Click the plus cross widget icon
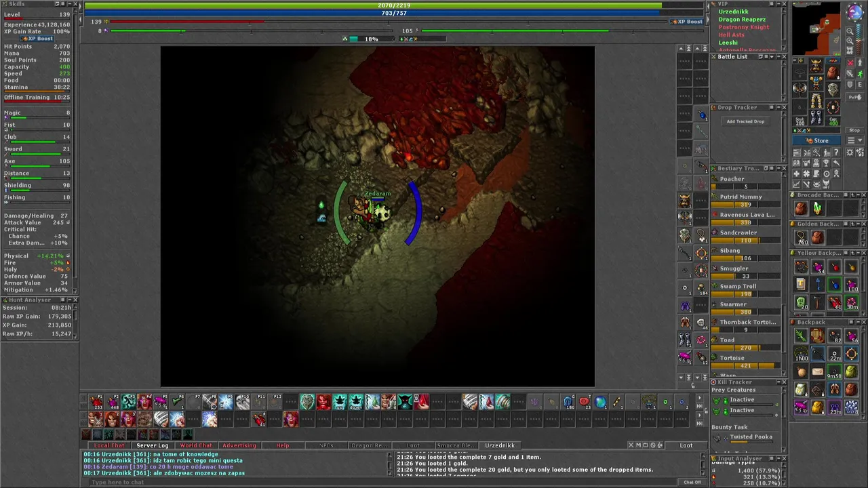 (x=797, y=174)
